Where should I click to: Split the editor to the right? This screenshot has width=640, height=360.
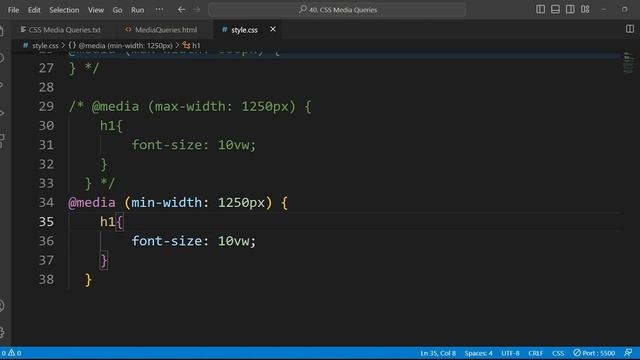(630, 29)
